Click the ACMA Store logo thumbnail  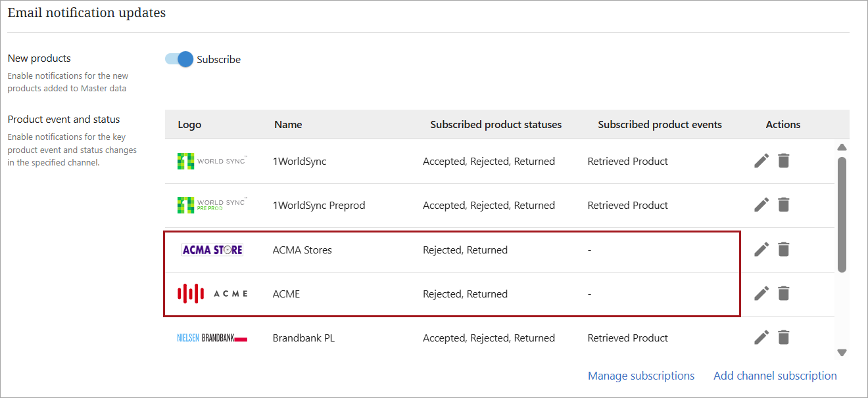[212, 250]
